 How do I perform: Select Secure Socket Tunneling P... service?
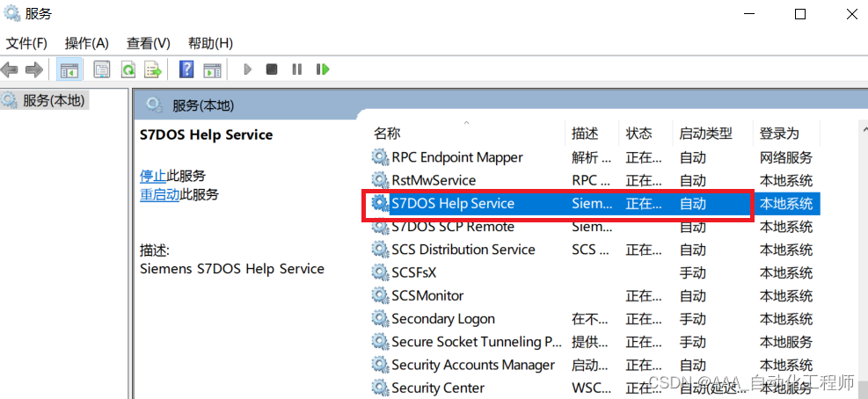594,342
